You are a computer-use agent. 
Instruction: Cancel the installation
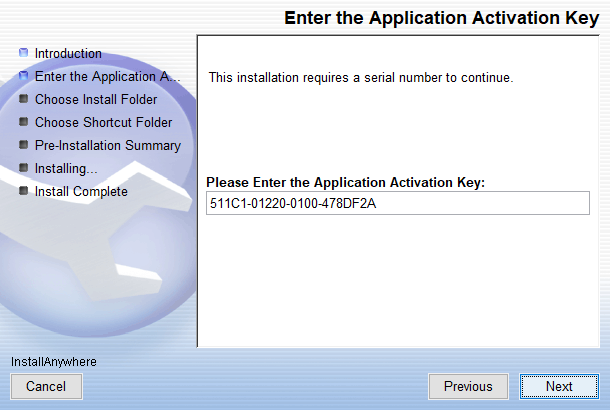(46, 386)
